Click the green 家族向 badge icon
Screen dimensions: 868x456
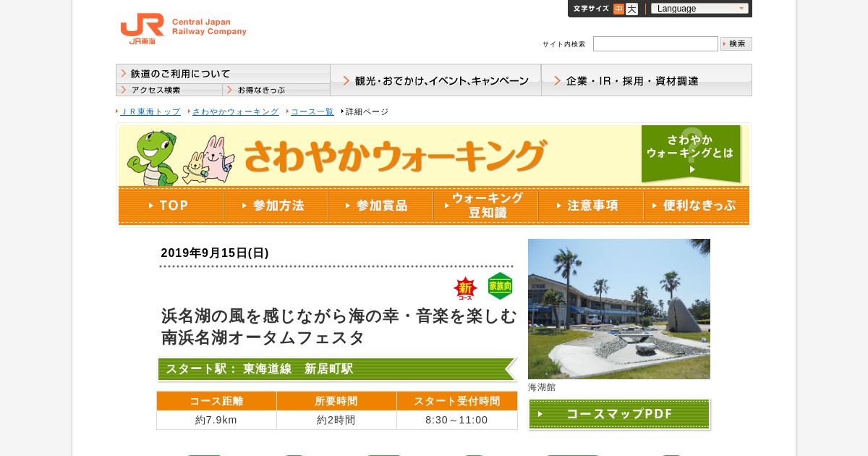pyautogui.click(x=500, y=286)
